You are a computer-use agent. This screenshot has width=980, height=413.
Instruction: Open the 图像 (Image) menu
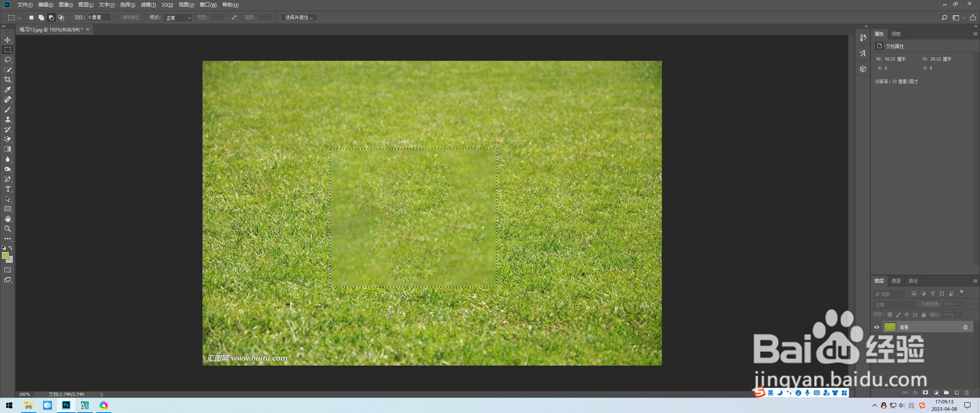tap(66, 5)
